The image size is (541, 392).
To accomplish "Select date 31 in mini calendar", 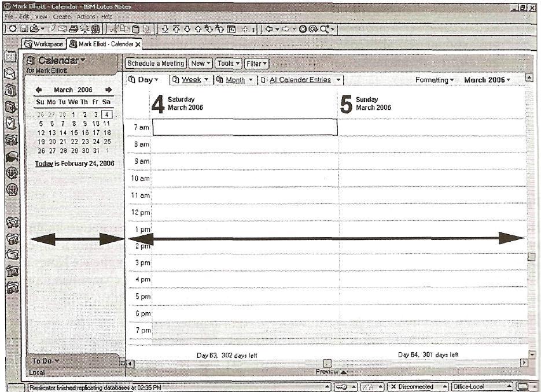I will click(96, 151).
